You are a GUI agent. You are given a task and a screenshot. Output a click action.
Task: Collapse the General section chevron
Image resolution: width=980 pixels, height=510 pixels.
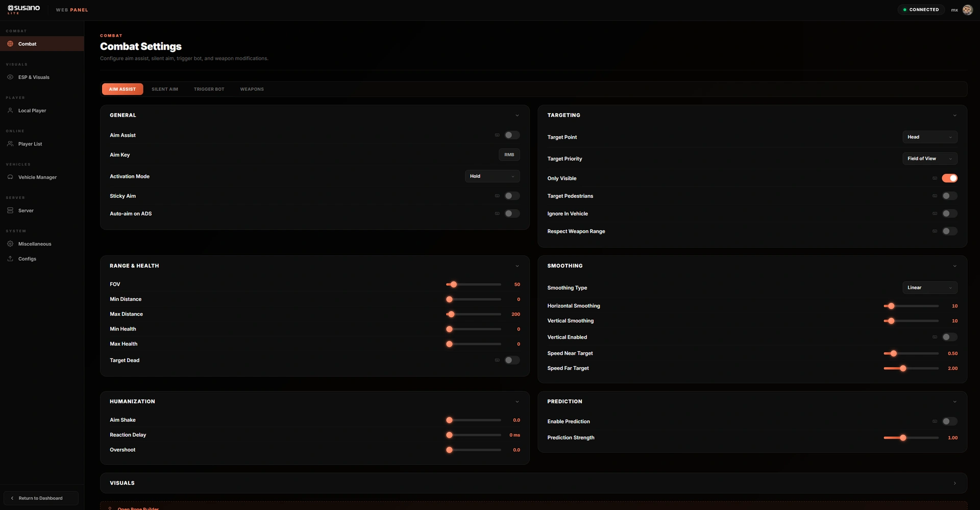click(517, 115)
